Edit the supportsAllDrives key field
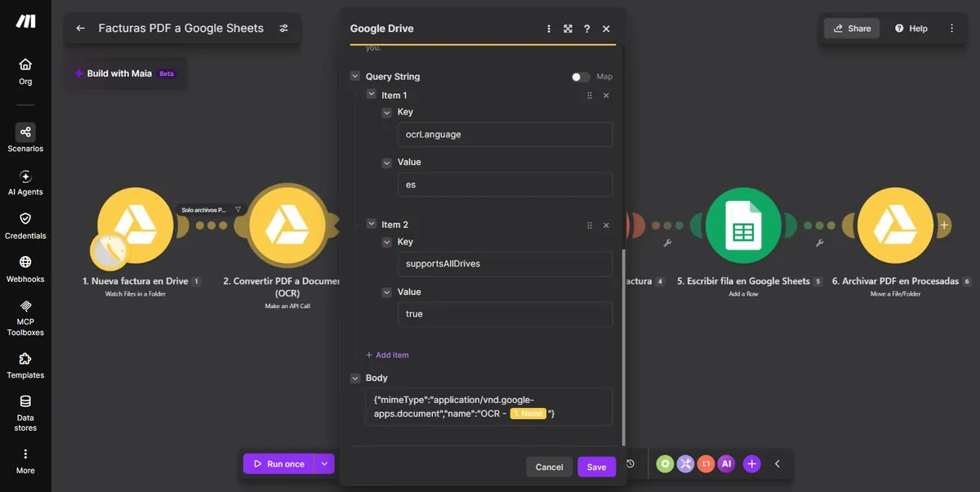The width and height of the screenshot is (980, 492). [505, 264]
